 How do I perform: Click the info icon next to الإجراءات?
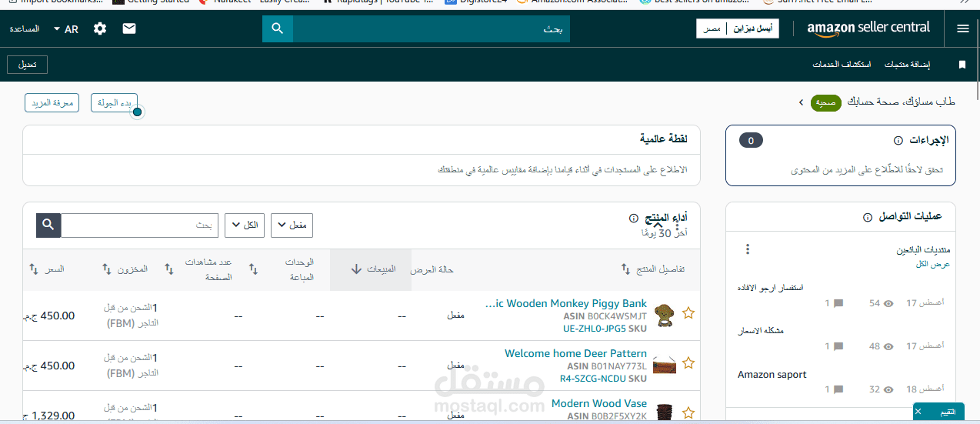(898, 140)
